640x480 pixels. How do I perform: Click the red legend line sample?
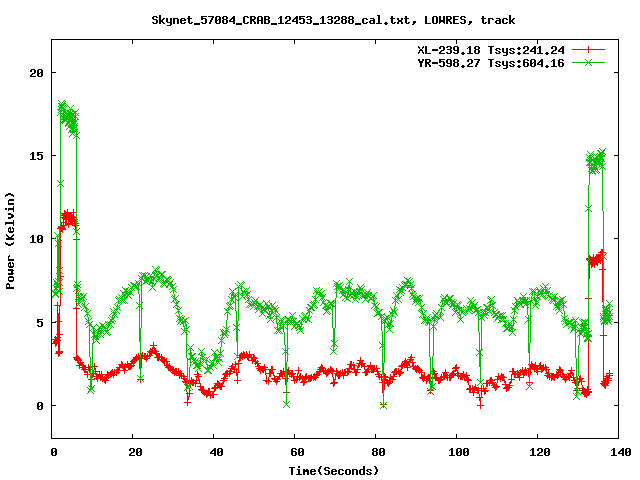tap(588, 50)
